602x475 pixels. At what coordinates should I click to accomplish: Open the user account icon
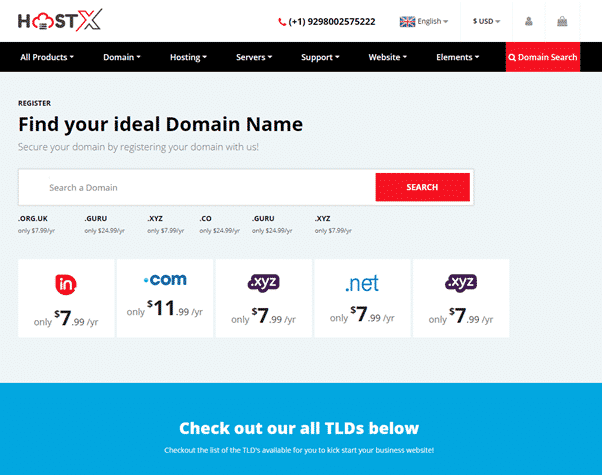click(529, 21)
